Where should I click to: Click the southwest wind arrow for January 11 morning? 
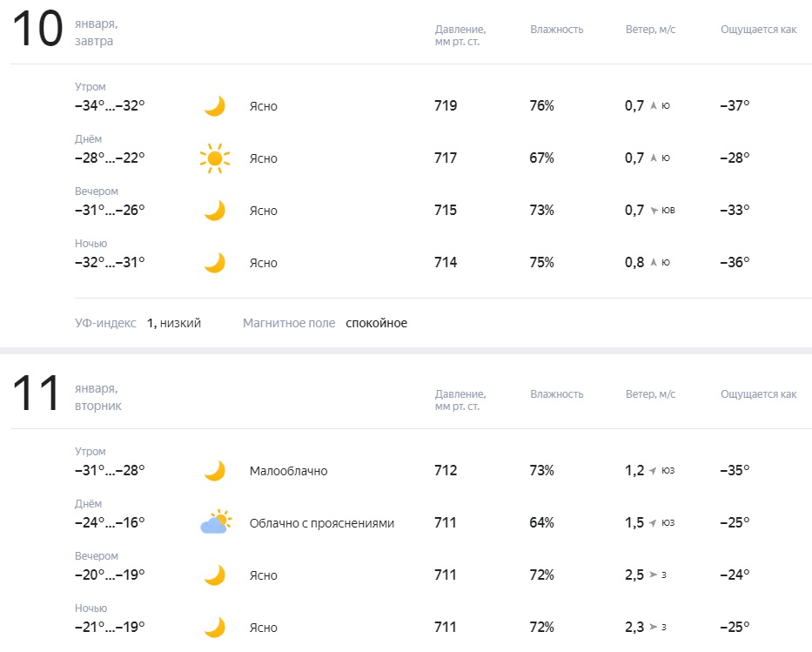tap(654, 471)
